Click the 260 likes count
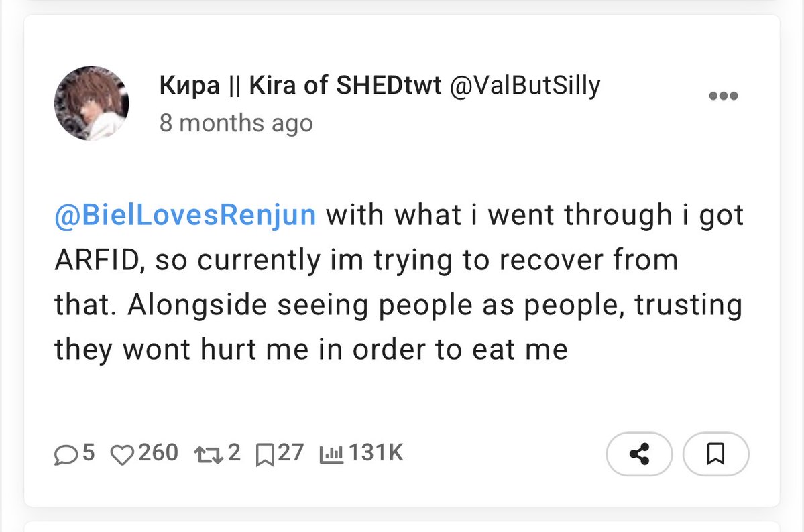This screenshot has height=532, width=804. 158,453
